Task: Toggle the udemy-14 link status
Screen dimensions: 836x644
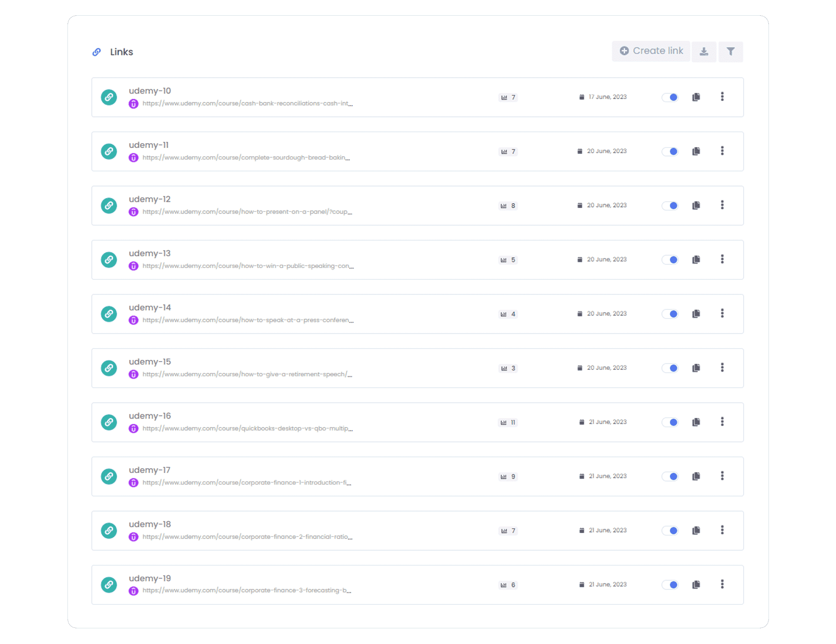Action: [x=670, y=314]
